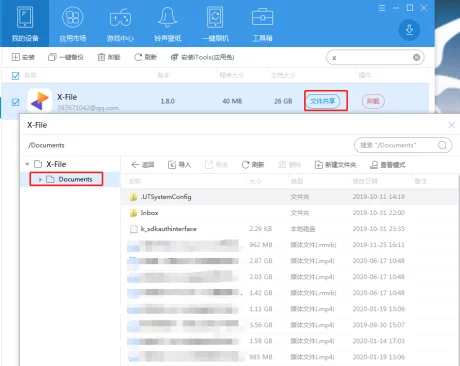Image resolution: width=460 pixels, height=366 pixels.
Task: Click the 1.8.0 version value
Action: (167, 101)
